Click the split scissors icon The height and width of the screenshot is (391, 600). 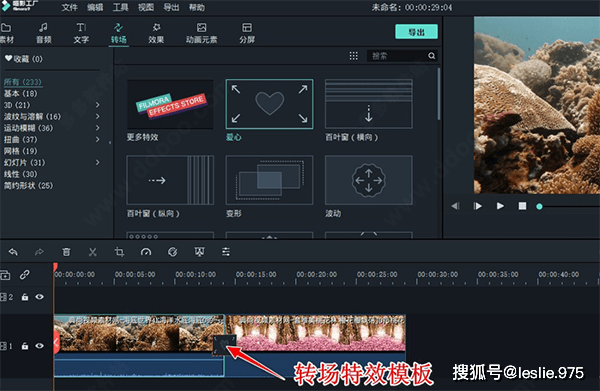pos(93,252)
